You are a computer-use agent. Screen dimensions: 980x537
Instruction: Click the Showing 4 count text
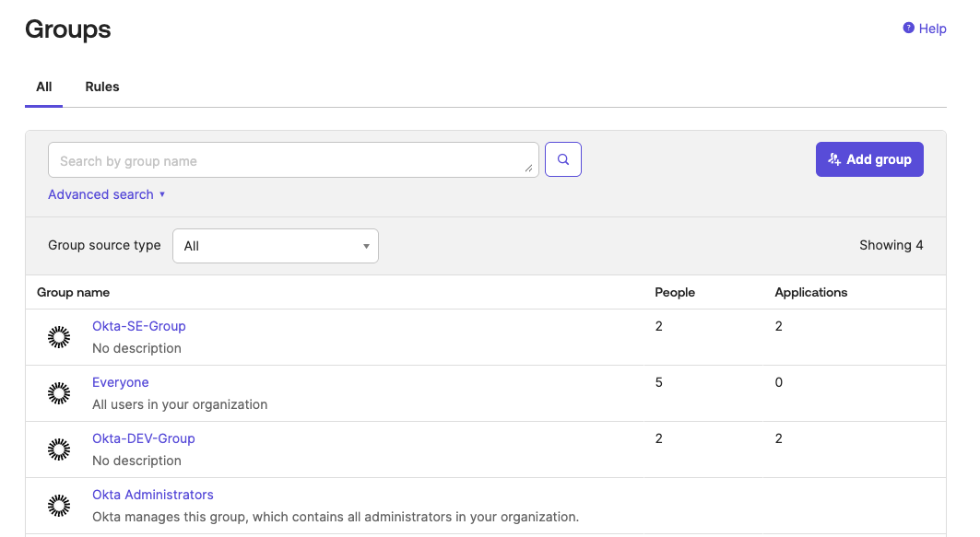[x=891, y=245]
